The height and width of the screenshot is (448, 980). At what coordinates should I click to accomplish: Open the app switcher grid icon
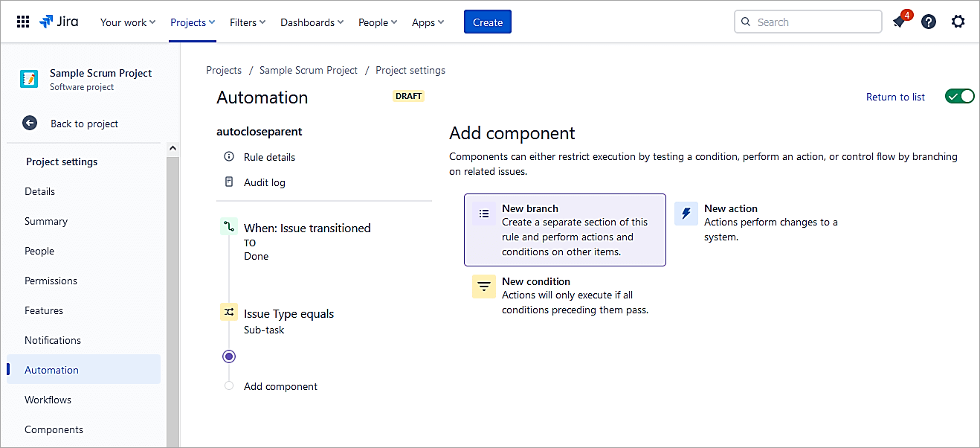(23, 22)
